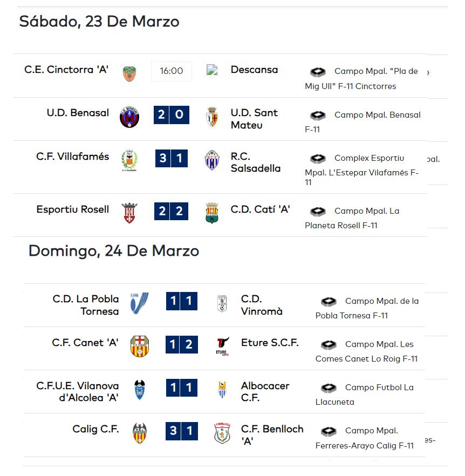
Task: View the 3-1 Villafamés match result
Action: [172, 158]
